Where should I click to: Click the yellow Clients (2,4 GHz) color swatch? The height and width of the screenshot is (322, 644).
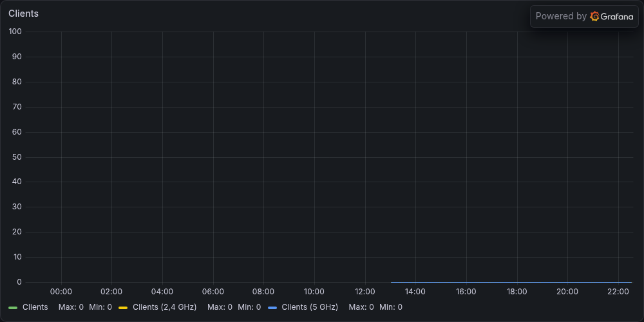pyautogui.click(x=123, y=308)
